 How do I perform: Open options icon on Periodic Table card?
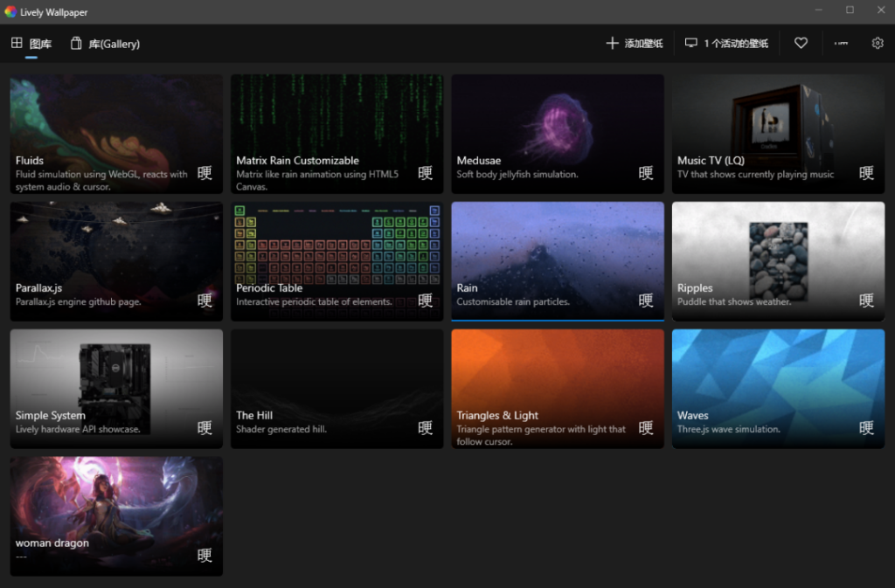tap(426, 300)
